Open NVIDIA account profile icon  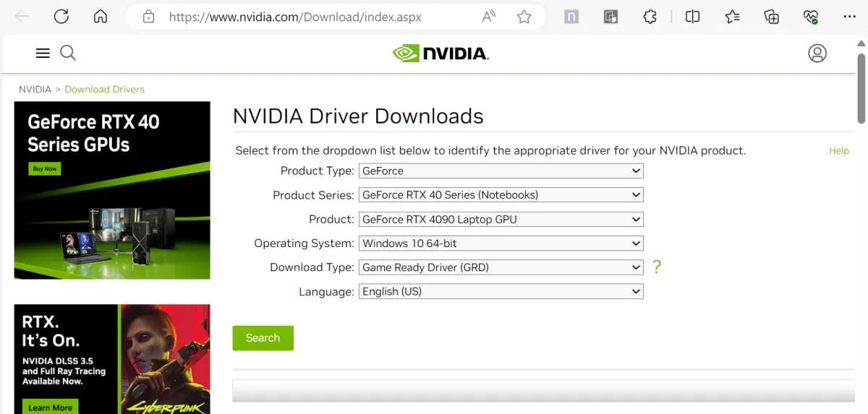[x=817, y=53]
